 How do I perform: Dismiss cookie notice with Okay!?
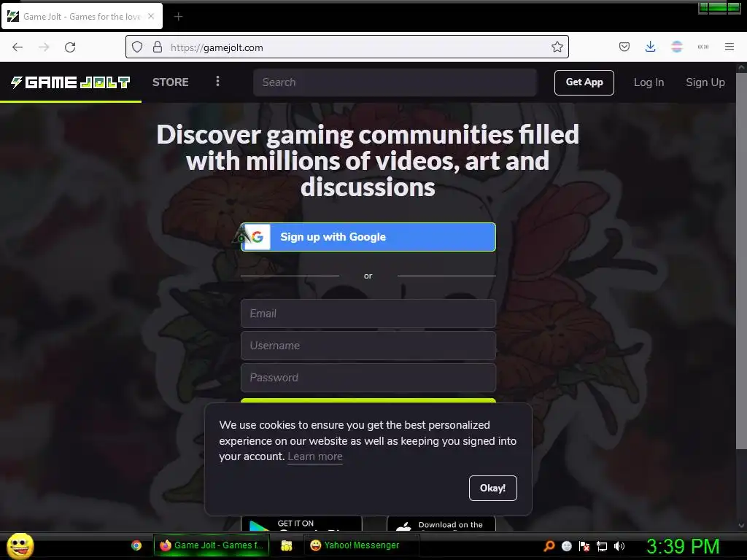(492, 488)
